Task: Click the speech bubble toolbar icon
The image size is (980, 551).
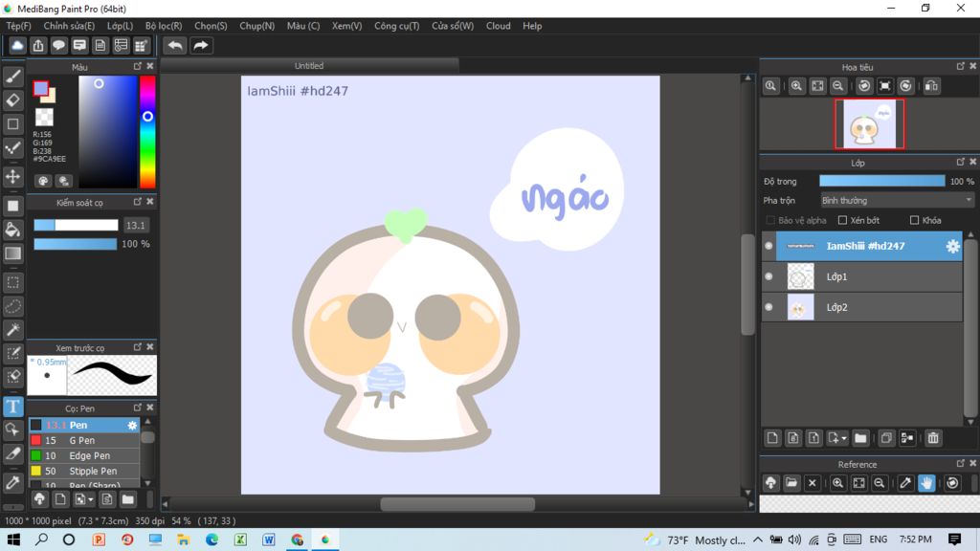Action: [x=58, y=46]
